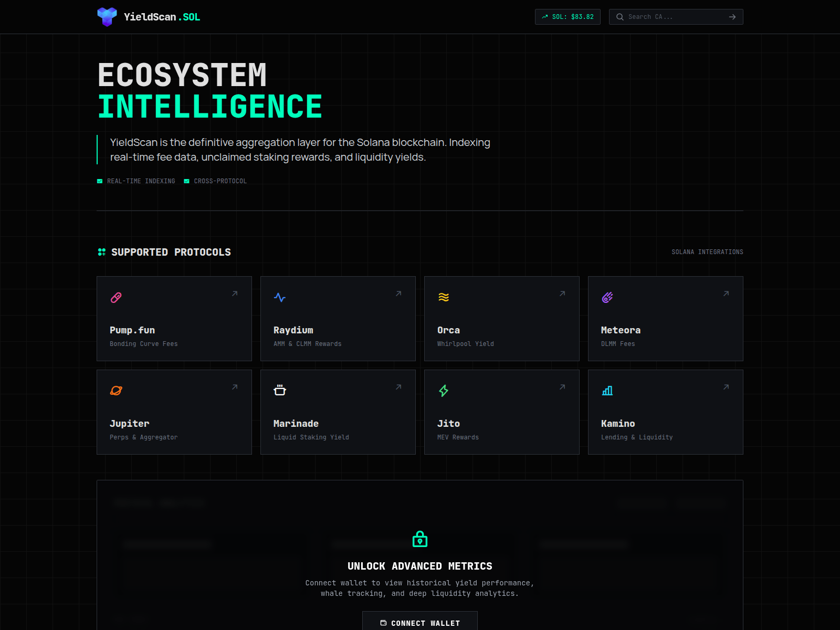
Task: Click the 'Liquid Staking Yield' text
Action: pos(311,437)
